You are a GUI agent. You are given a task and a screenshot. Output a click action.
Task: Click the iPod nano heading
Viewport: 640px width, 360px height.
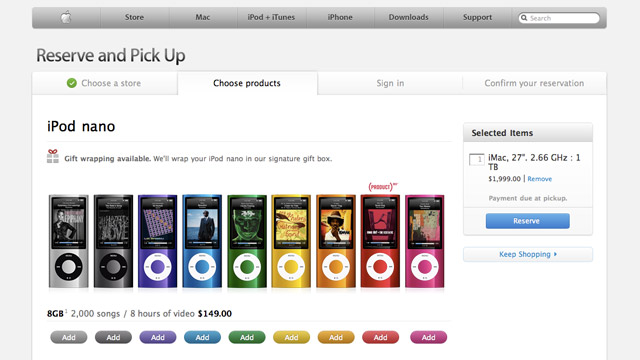81,127
